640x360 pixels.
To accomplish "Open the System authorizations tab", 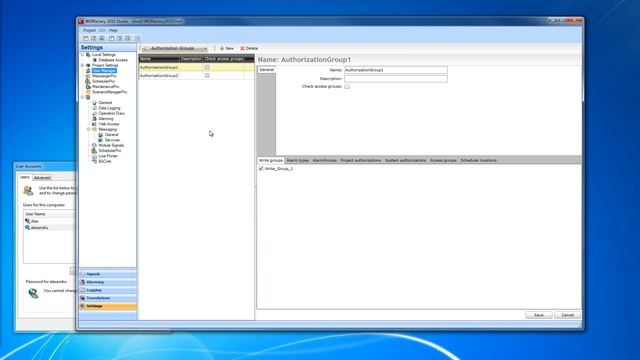I will tap(405, 160).
